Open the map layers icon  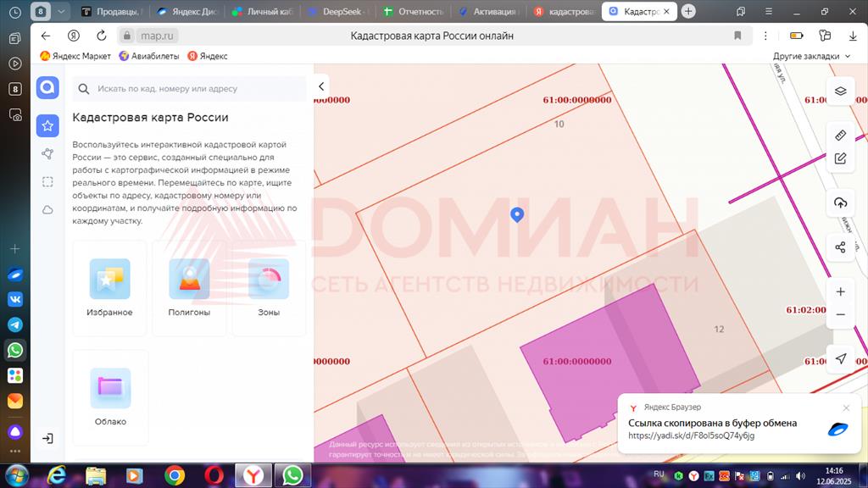click(840, 91)
